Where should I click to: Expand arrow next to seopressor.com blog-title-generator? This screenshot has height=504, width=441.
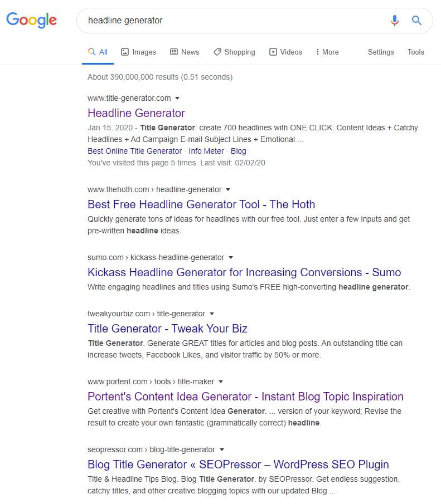coord(222,449)
